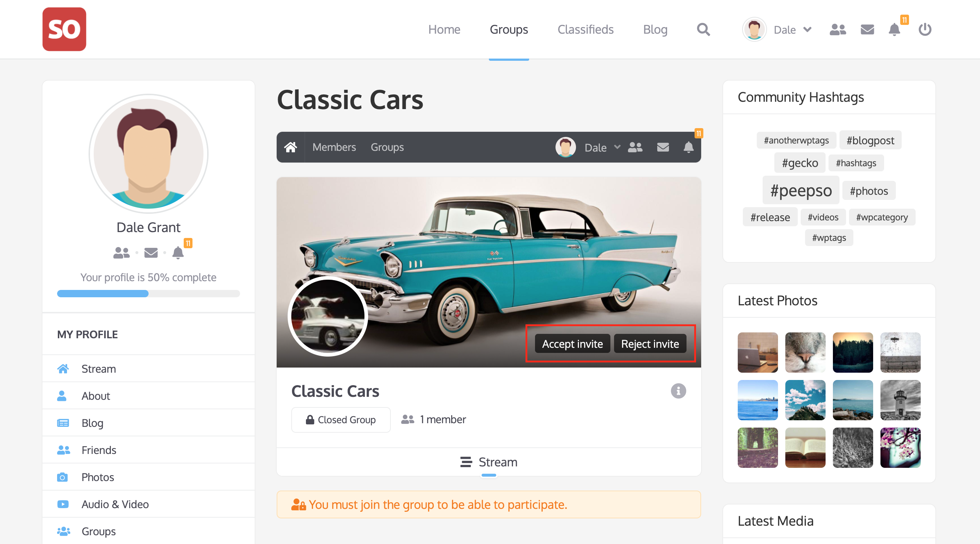980x544 pixels.
Task: Click the members count people icon
Action: [x=407, y=419]
